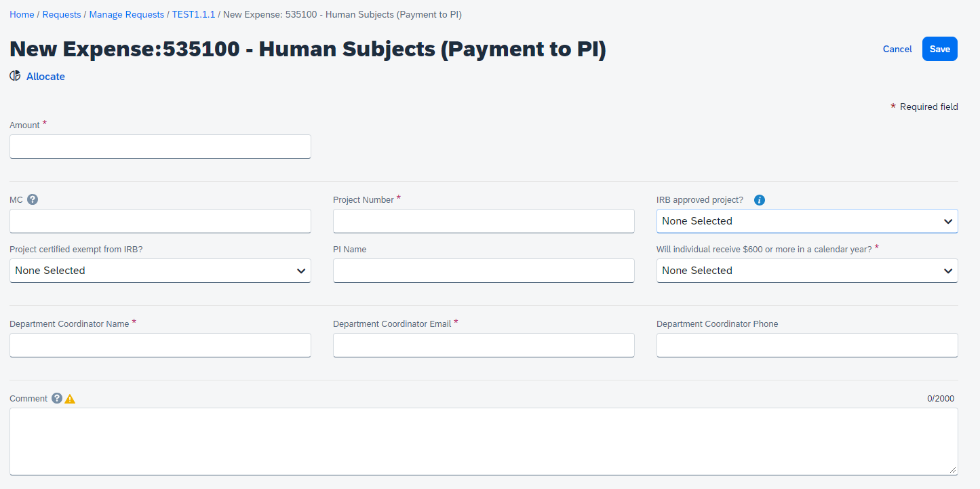The width and height of the screenshot is (980, 489).
Task: Click the MC help question mark icon
Action: 33,199
